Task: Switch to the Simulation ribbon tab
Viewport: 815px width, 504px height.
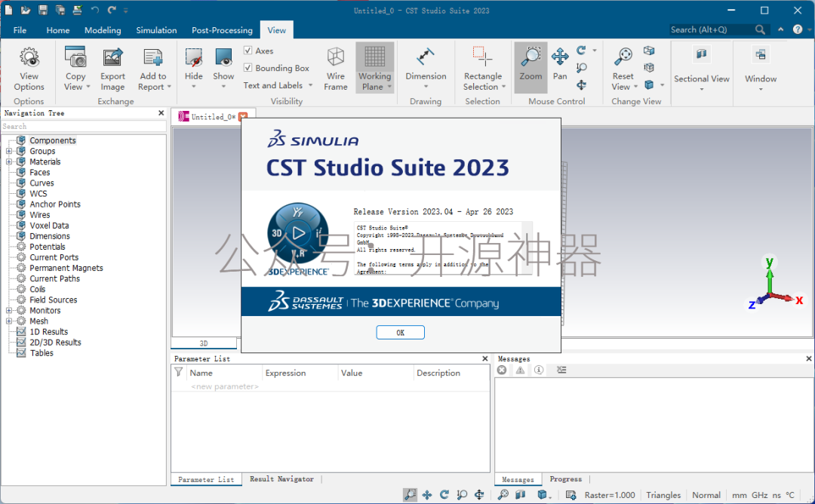Action: click(x=156, y=30)
